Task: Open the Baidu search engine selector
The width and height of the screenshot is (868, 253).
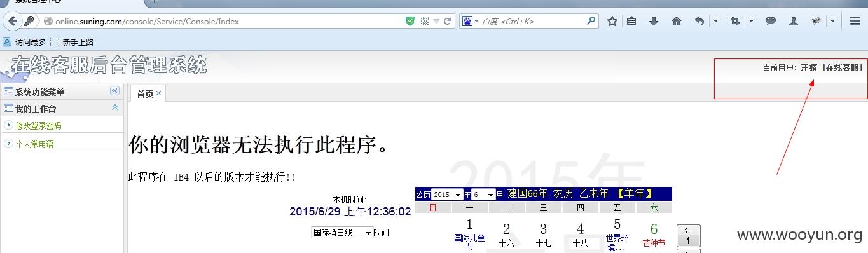Action: tap(470, 21)
